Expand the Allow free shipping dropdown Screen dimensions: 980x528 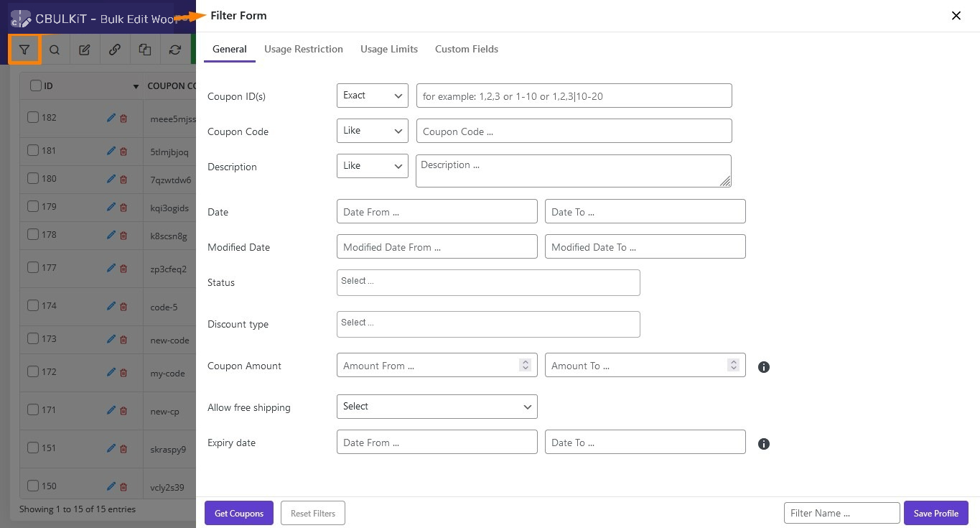coord(437,407)
